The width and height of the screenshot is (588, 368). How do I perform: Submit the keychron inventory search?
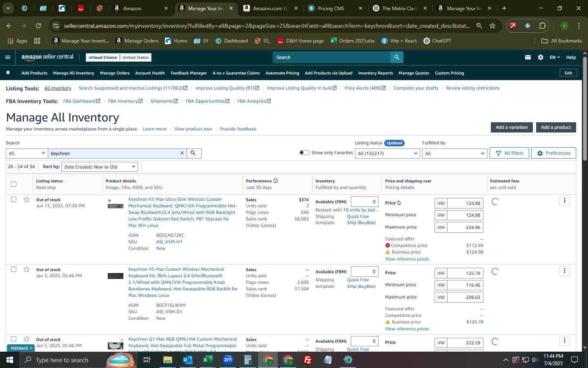[194, 153]
